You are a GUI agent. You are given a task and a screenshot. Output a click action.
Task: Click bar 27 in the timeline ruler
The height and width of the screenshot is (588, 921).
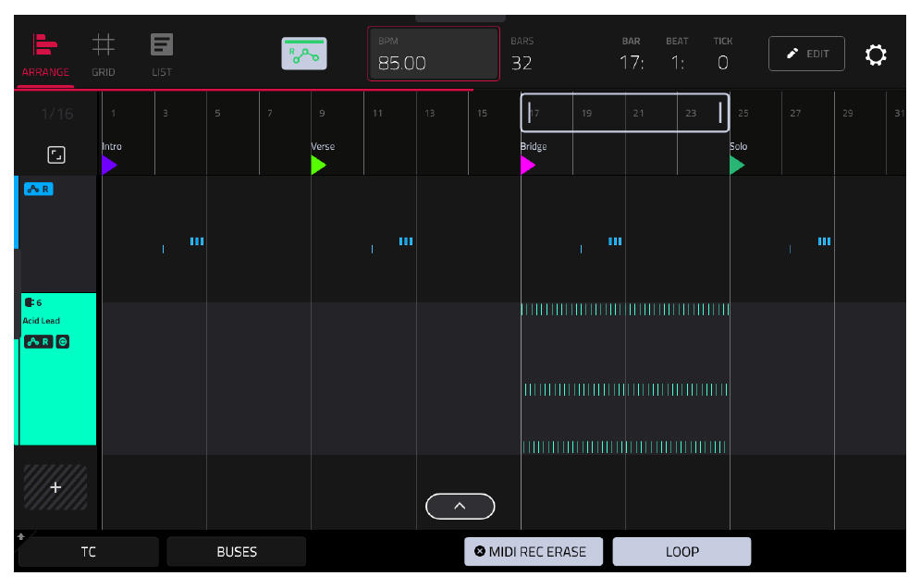[795, 114]
